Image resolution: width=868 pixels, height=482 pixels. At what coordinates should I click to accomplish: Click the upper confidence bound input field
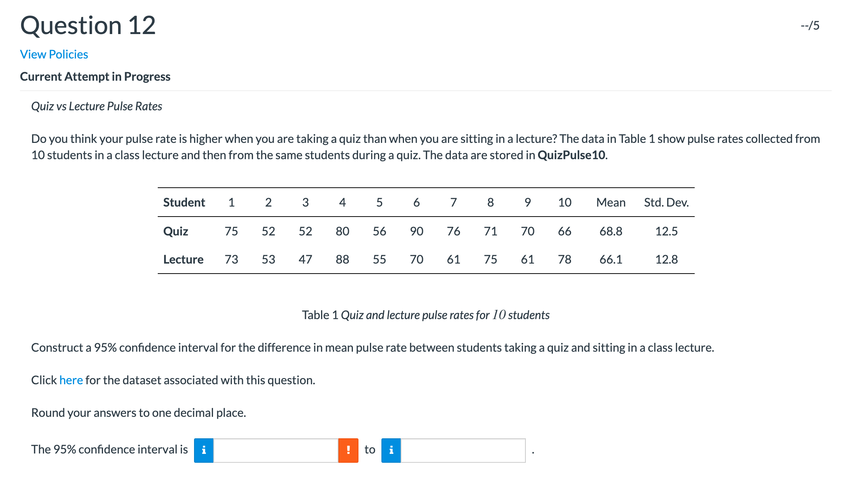(463, 450)
